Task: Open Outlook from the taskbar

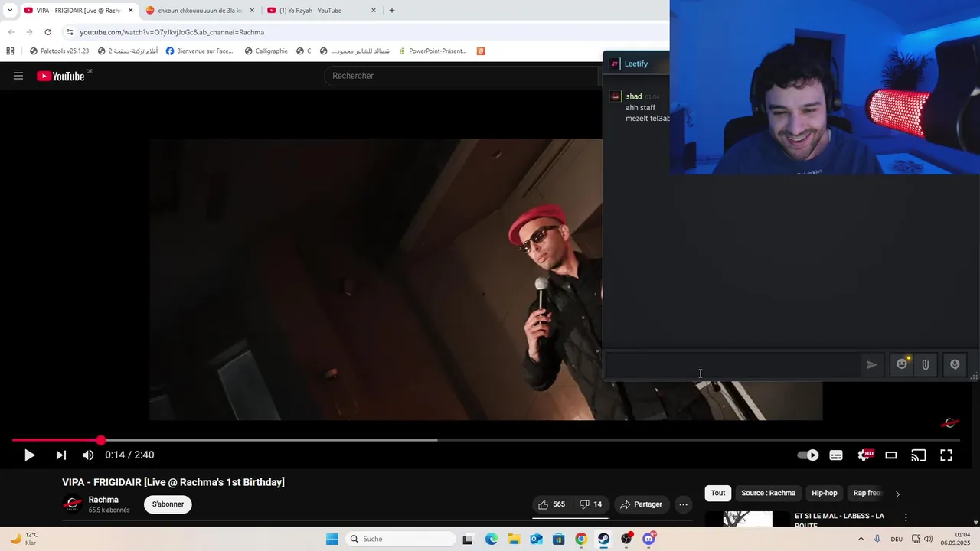Action: (x=536, y=539)
